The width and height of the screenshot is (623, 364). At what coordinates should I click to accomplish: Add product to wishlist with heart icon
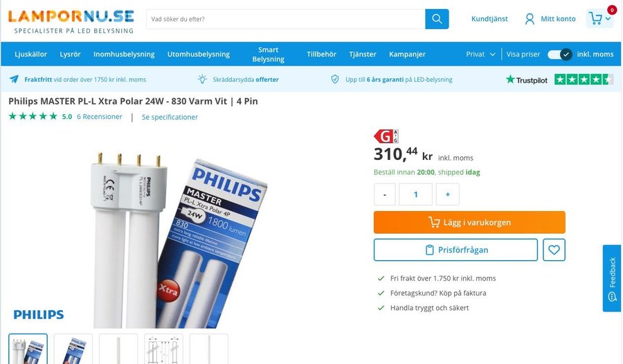click(x=554, y=250)
